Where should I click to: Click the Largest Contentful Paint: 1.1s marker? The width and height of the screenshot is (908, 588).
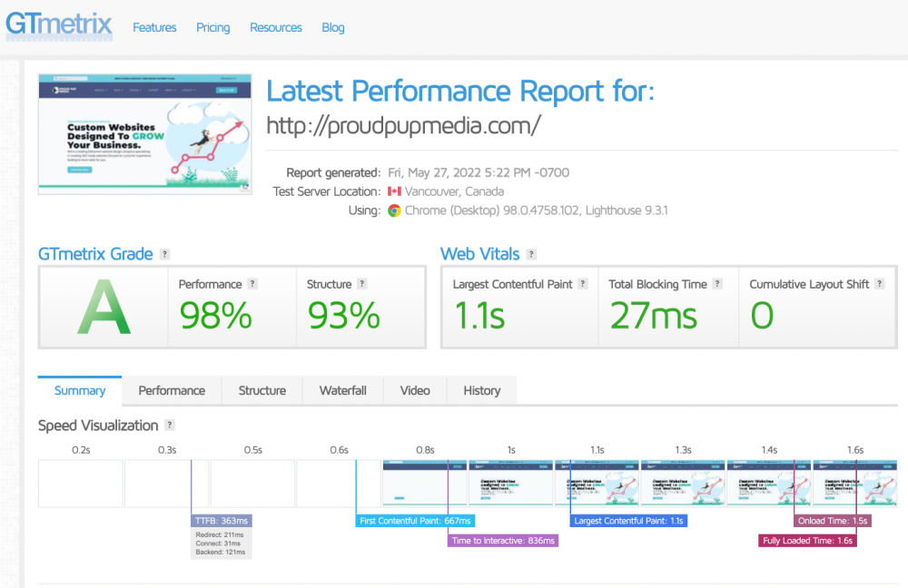629,521
